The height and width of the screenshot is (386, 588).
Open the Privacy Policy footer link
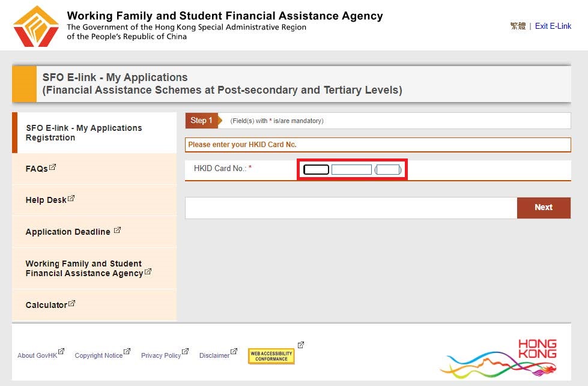(x=161, y=355)
